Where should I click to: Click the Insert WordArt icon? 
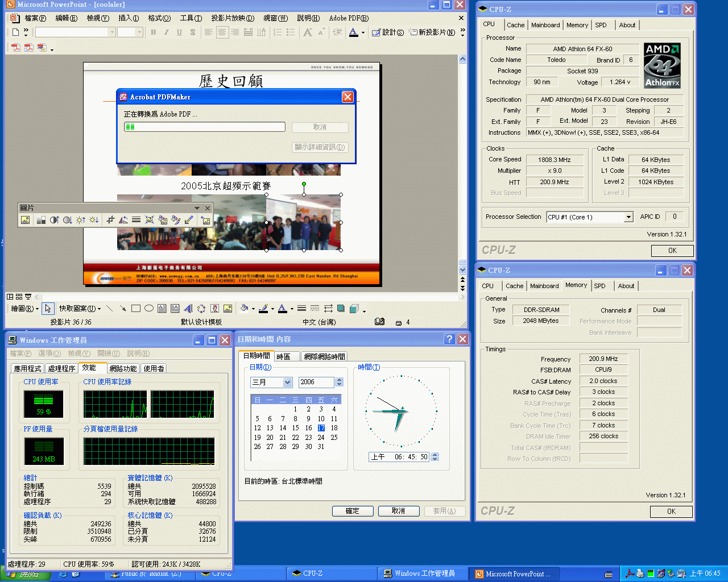188,309
